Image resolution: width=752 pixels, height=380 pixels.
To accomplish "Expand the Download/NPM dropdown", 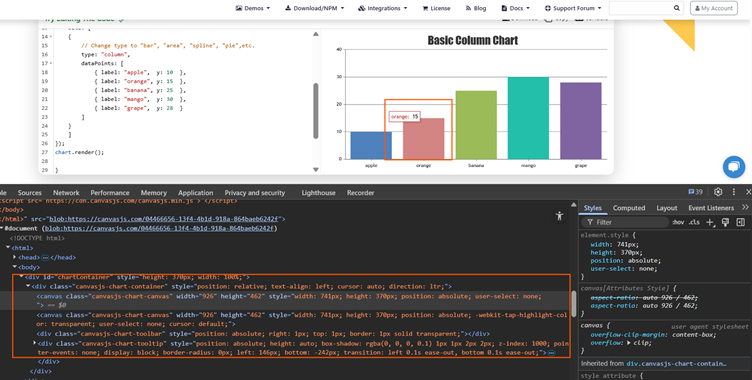I will tap(315, 8).
